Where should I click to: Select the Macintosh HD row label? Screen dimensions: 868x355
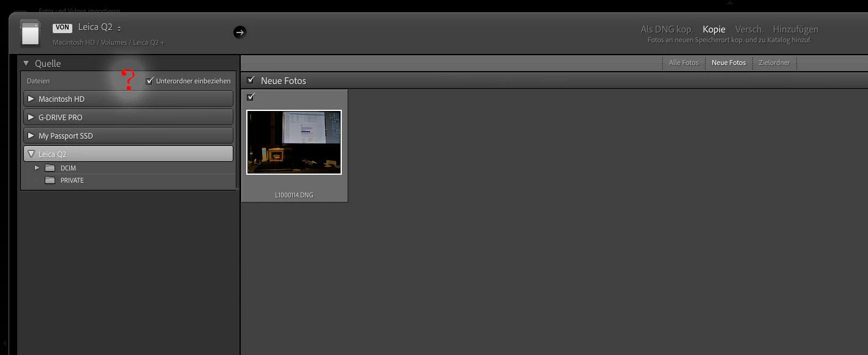(61, 99)
